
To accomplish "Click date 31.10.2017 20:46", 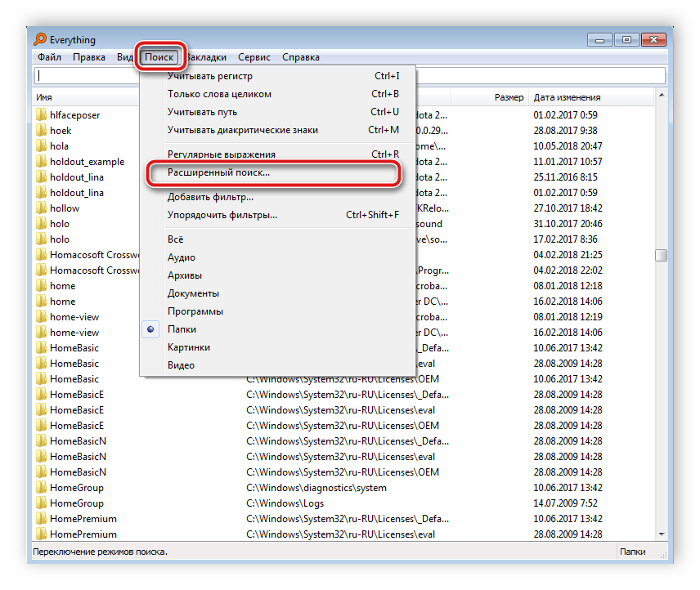I will [x=568, y=224].
